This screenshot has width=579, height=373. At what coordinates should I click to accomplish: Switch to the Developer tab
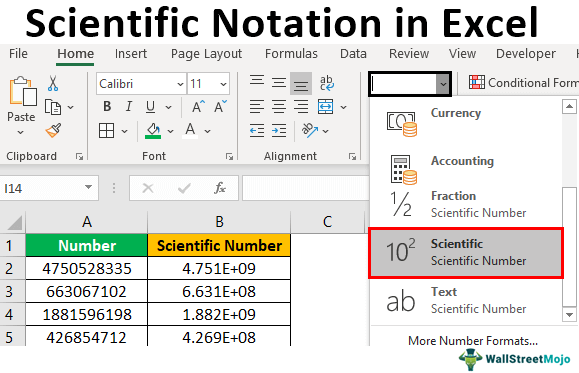point(525,54)
